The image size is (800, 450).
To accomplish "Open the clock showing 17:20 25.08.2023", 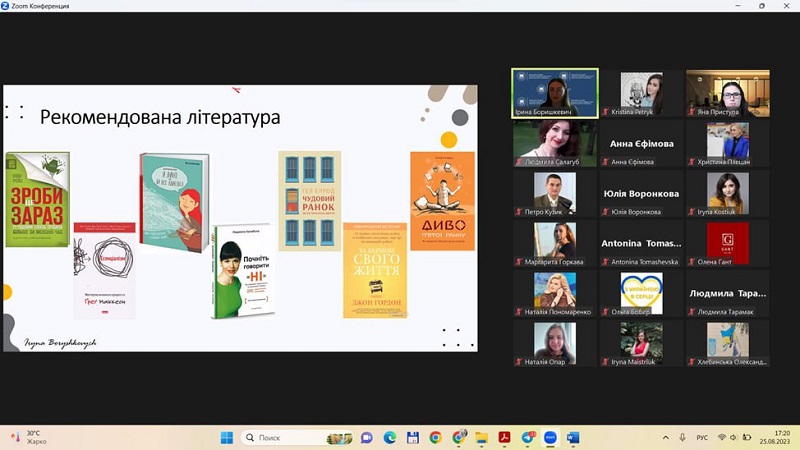I will [774, 437].
